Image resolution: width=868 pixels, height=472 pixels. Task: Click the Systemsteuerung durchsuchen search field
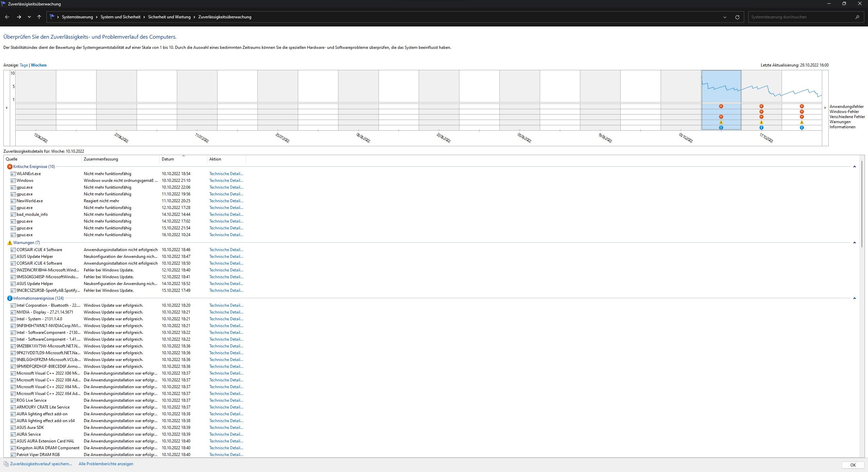click(x=801, y=17)
